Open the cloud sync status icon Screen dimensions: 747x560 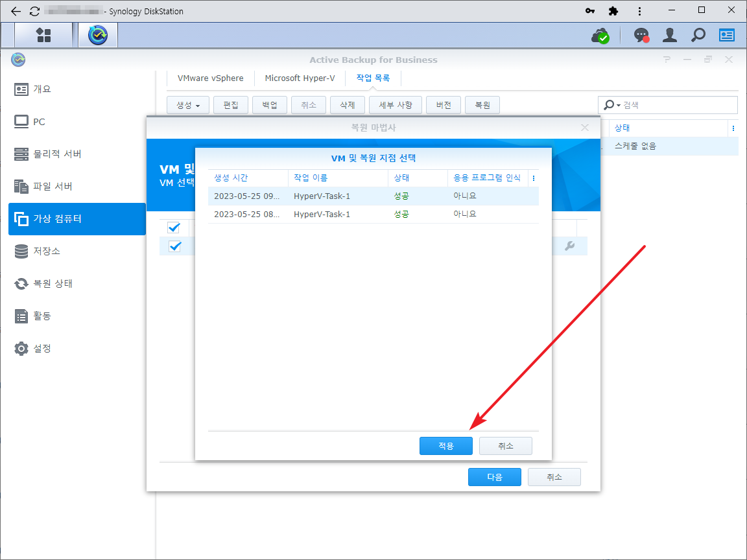[x=600, y=35]
